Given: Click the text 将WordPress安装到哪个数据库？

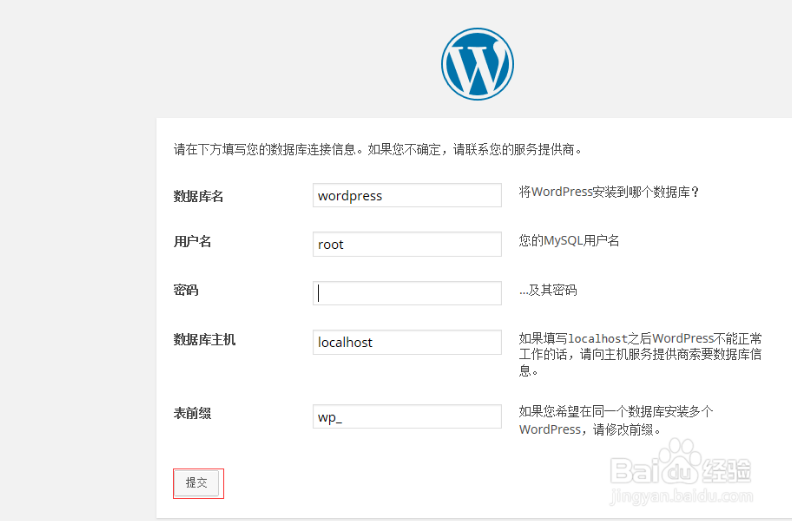Looking at the screenshot, I should point(609,192).
